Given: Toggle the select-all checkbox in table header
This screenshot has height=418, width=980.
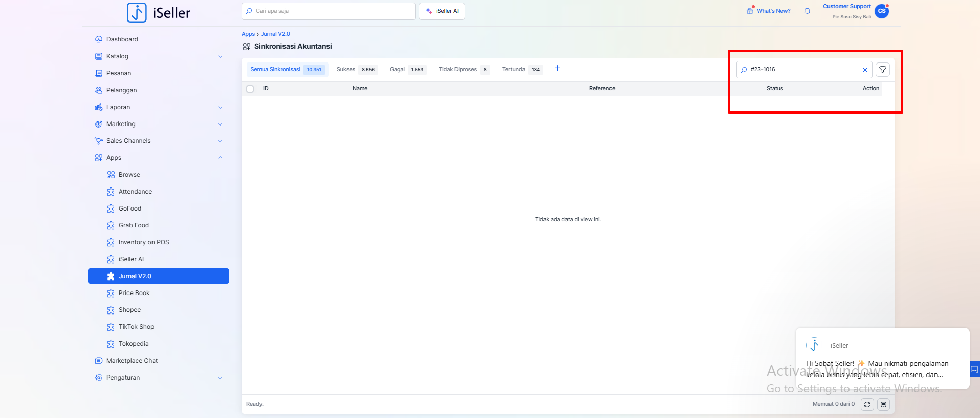Looking at the screenshot, I should point(250,89).
